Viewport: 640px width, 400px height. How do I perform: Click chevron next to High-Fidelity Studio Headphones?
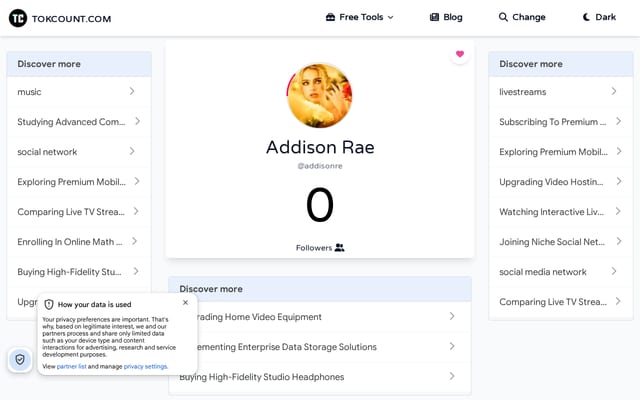[x=452, y=376]
